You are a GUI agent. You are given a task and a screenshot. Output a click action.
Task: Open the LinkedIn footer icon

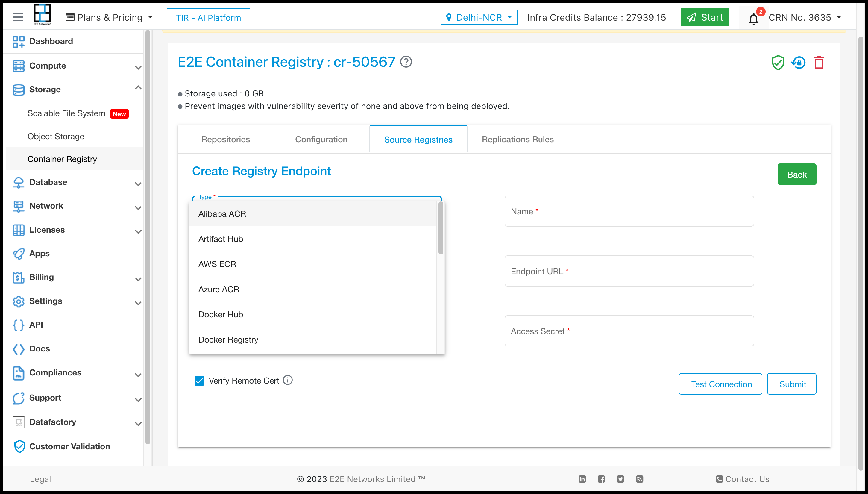coord(582,479)
